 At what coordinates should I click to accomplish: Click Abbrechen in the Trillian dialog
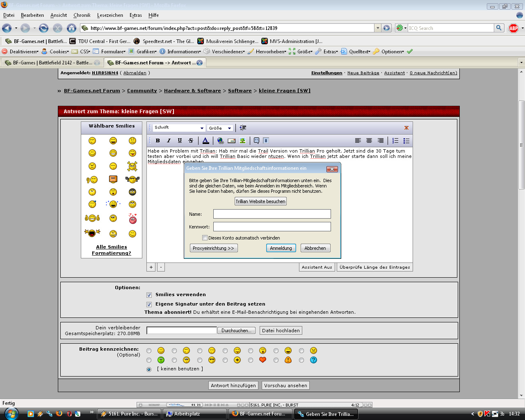315,248
